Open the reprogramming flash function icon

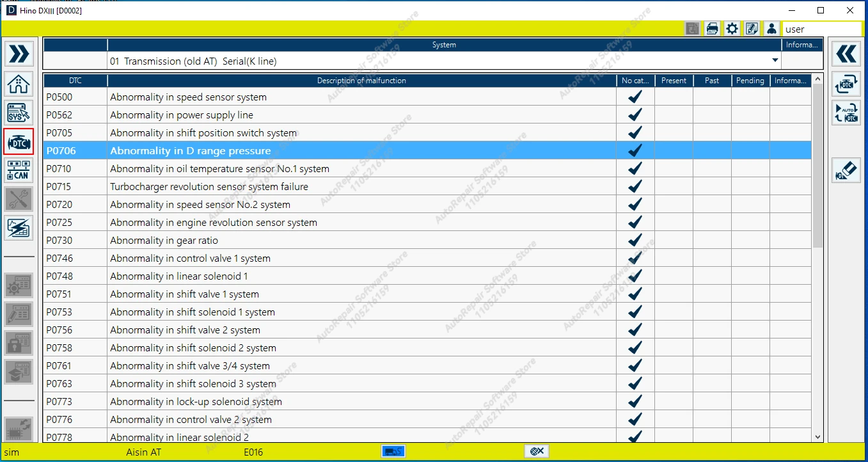[x=19, y=228]
